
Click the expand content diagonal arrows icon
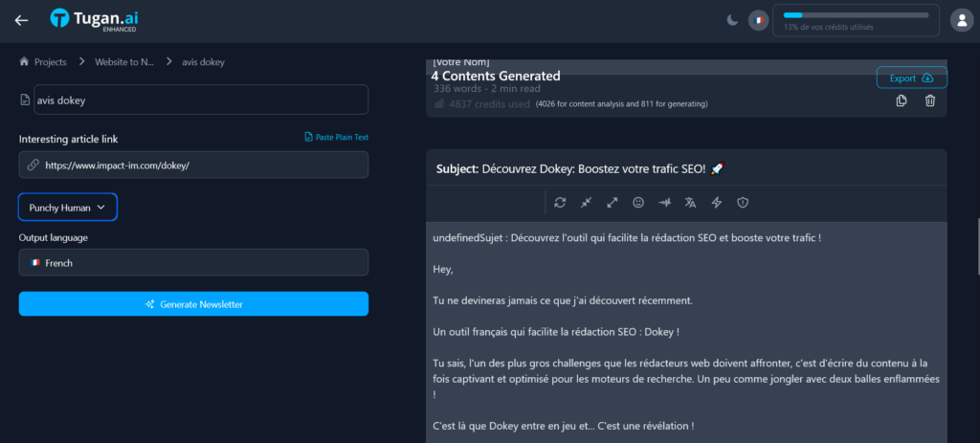(x=612, y=203)
